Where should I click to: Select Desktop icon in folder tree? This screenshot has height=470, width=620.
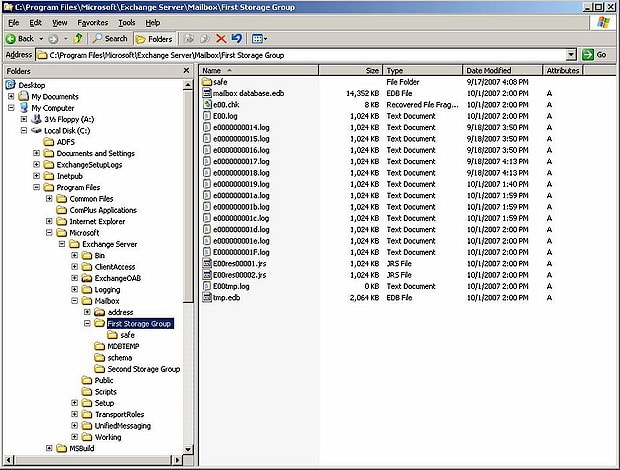coord(11,85)
